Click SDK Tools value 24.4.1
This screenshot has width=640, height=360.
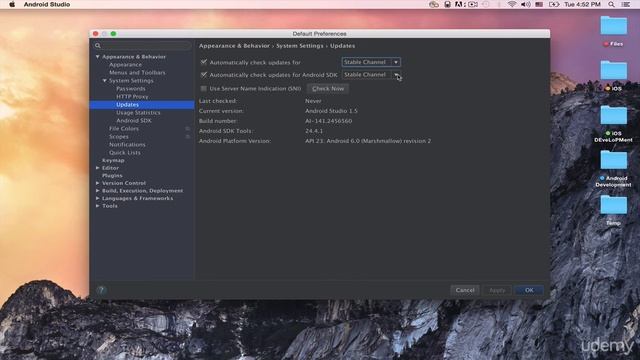click(314, 131)
